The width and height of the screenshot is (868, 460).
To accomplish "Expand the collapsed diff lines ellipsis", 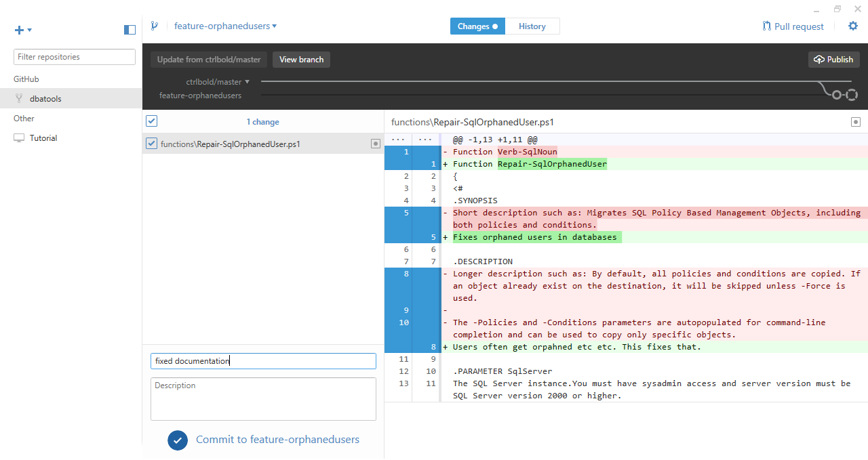I will (x=398, y=139).
